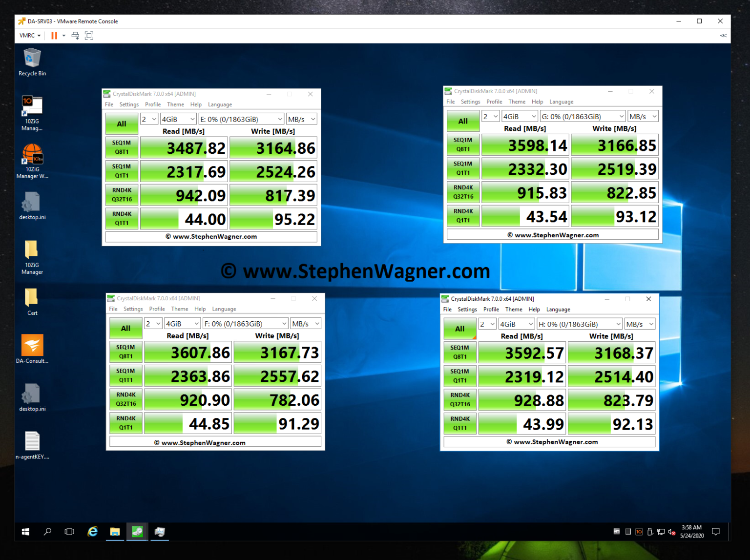Open Internet Explorer from the taskbar

pos(92,532)
